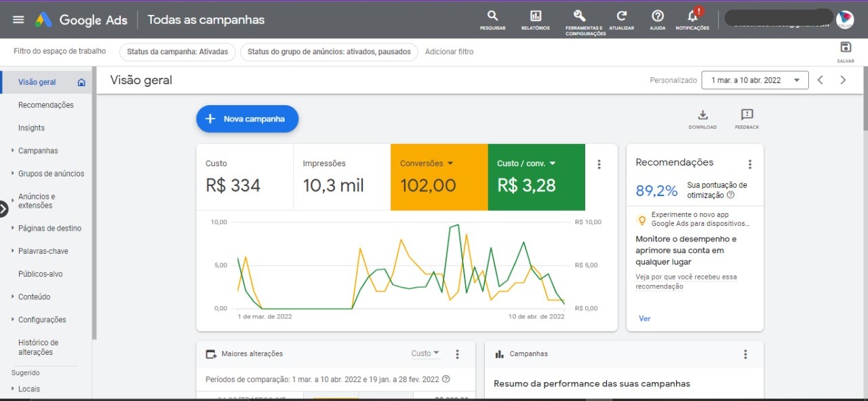Open Recomendações in the left menu

click(x=46, y=105)
